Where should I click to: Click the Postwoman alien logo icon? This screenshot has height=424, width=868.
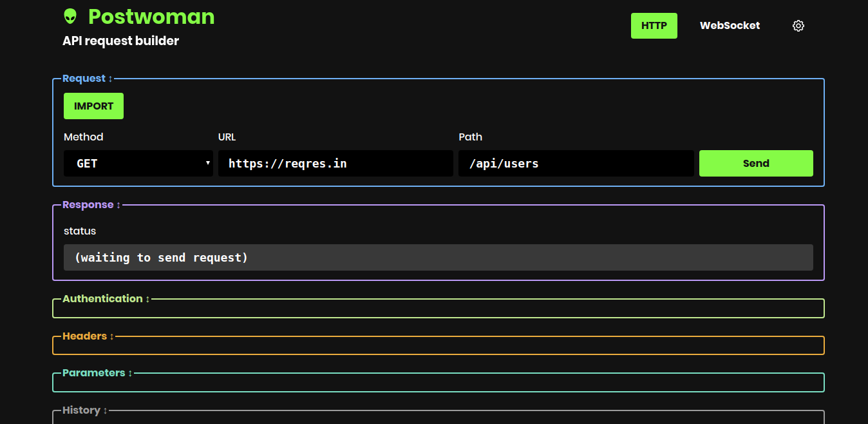[x=70, y=17]
